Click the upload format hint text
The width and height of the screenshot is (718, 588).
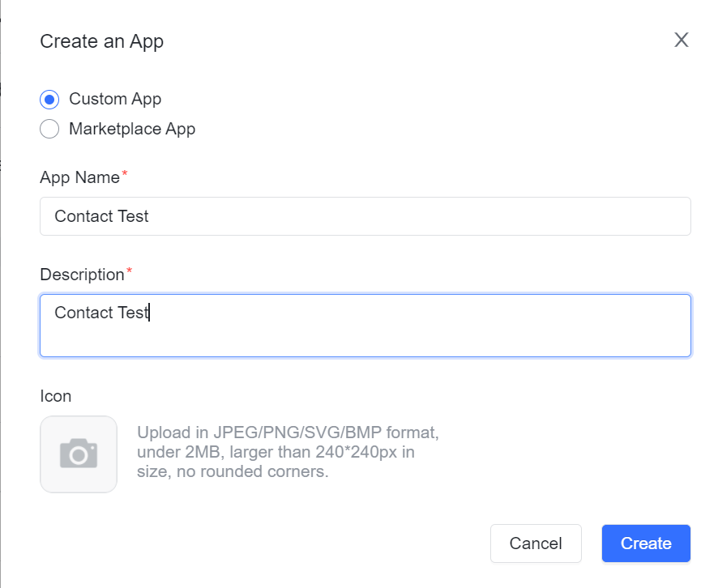(x=288, y=452)
